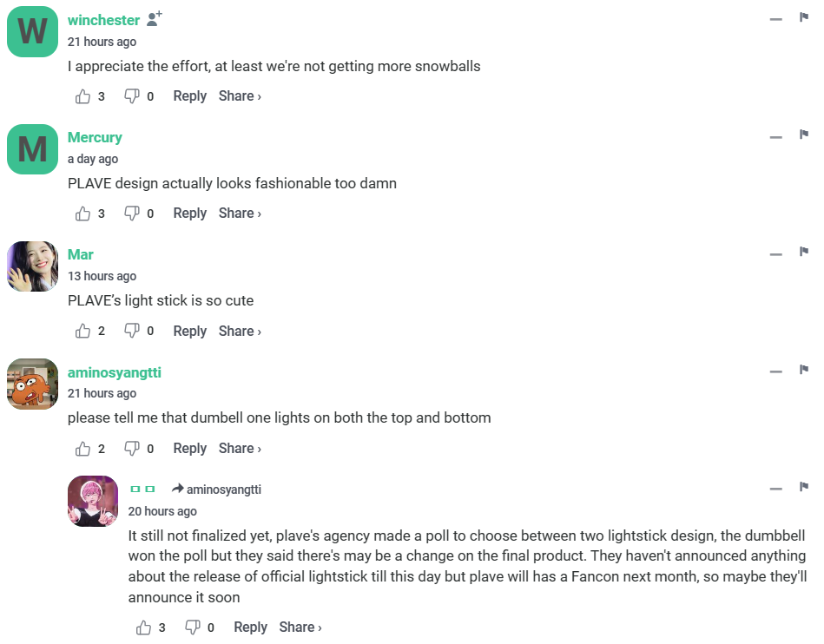Expand Share menu on the nested reply
Viewport: 824px width, 644px height.
[300, 628]
